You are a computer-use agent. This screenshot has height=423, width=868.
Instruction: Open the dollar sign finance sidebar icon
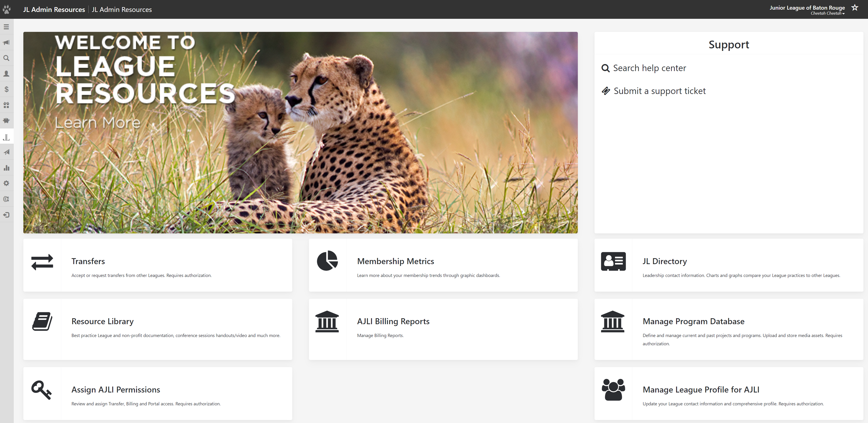click(x=6, y=89)
